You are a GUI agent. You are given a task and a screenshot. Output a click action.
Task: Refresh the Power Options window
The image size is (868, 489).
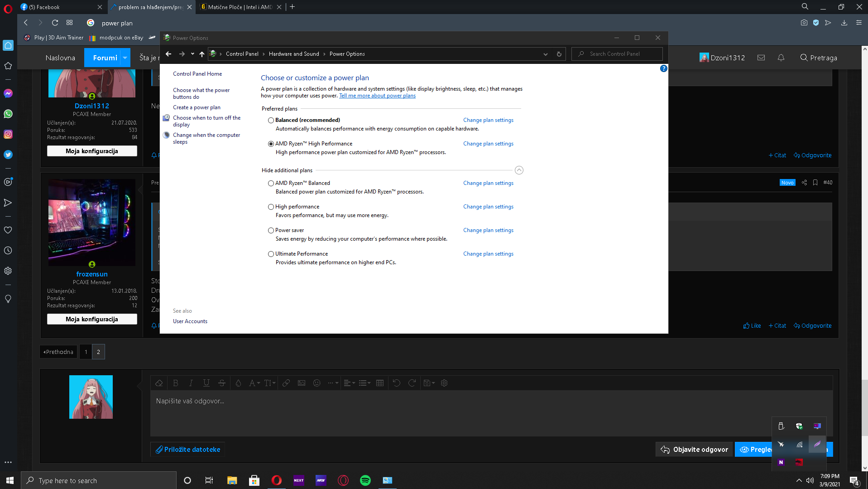coord(559,54)
